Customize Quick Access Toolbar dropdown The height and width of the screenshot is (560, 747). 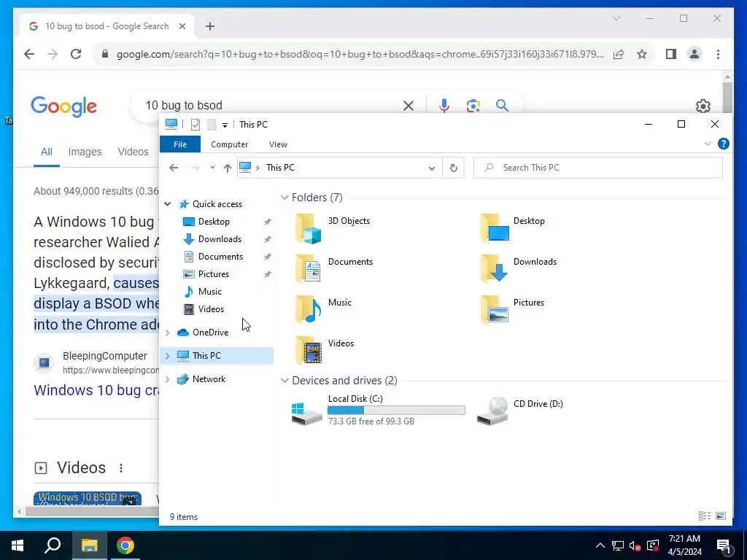click(225, 125)
